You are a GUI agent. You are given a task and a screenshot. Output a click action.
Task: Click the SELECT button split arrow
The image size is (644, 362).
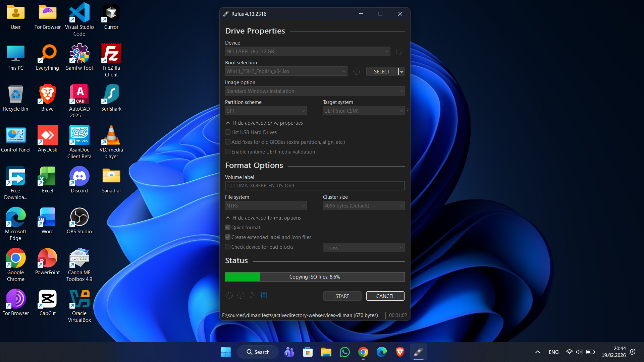click(401, 71)
